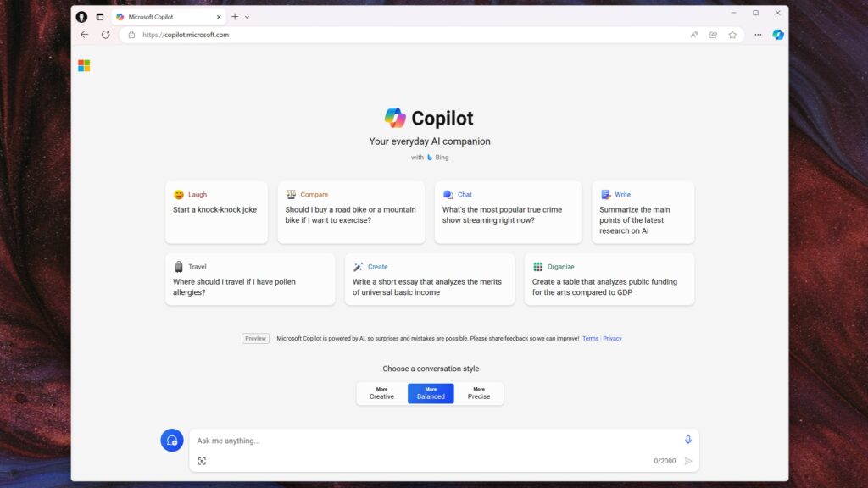Add this page to favorites with star icon
868x488 pixels.
pos(732,35)
